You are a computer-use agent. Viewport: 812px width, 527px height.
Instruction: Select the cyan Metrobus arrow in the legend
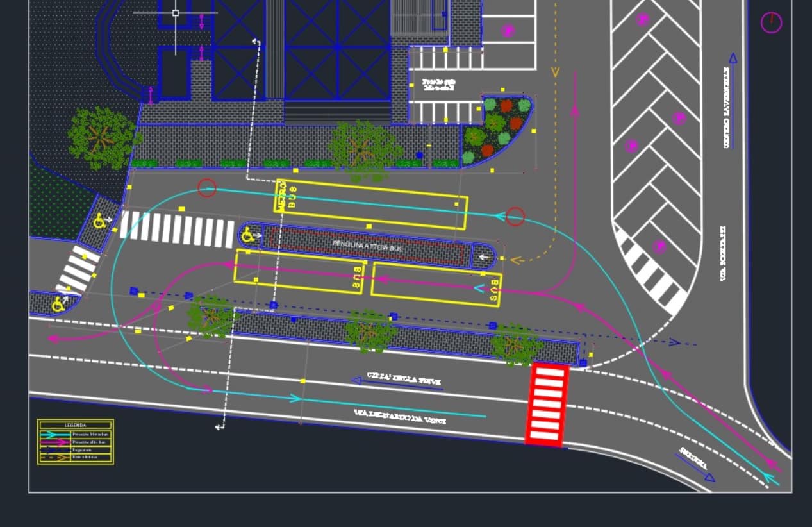point(54,434)
